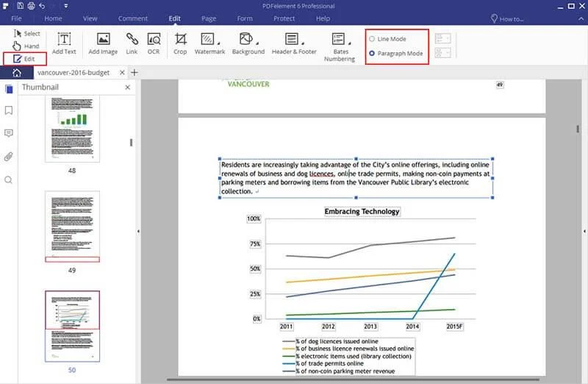The height and width of the screenshot is (384, 588).
Task: Select the Crop tool
Action: click(180, 43)
